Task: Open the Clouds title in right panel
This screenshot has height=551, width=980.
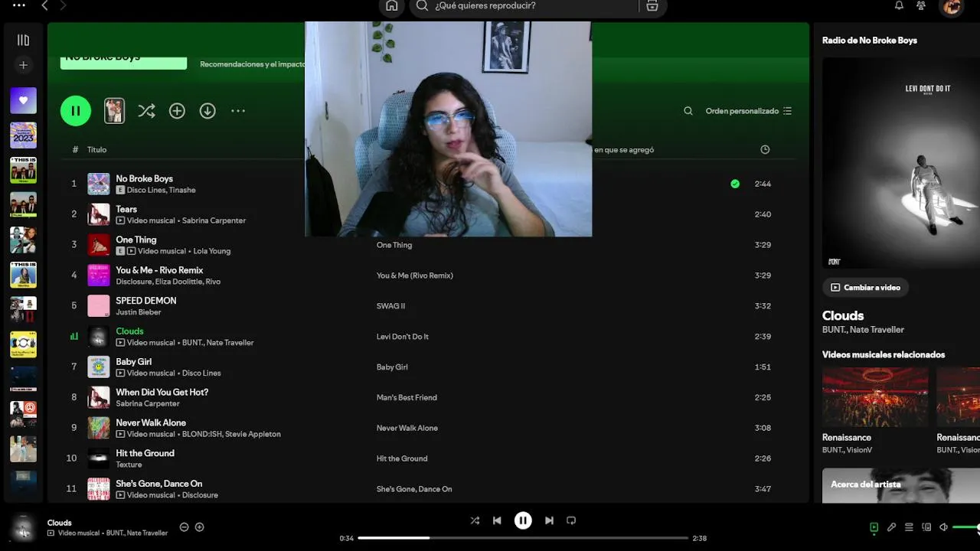Action: coord(843,315)
